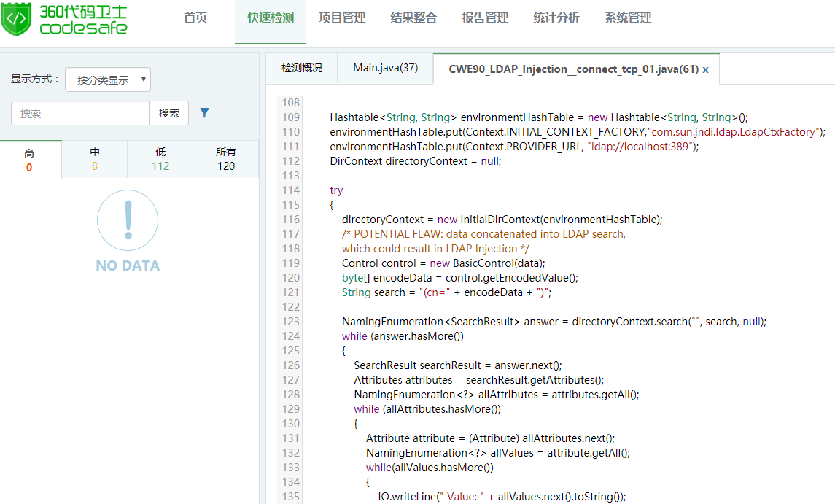Navigate to 报告管理 report management
Image resolution: width=835 pixels, height=504 pixels.
[x=485, y=18]
